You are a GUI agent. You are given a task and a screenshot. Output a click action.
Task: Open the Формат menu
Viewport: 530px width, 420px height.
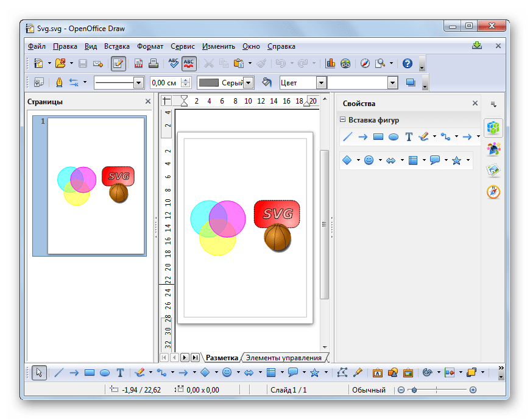[x=150, y=46]
